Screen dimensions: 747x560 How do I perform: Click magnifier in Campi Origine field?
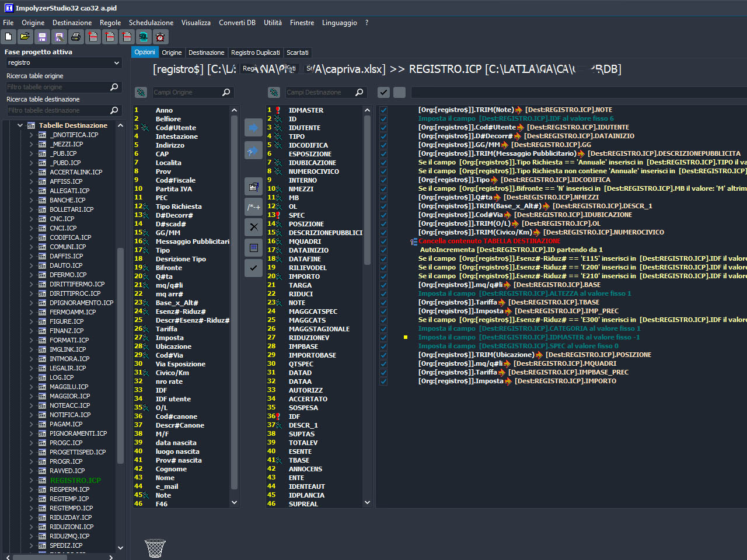(x=226, y=92)
